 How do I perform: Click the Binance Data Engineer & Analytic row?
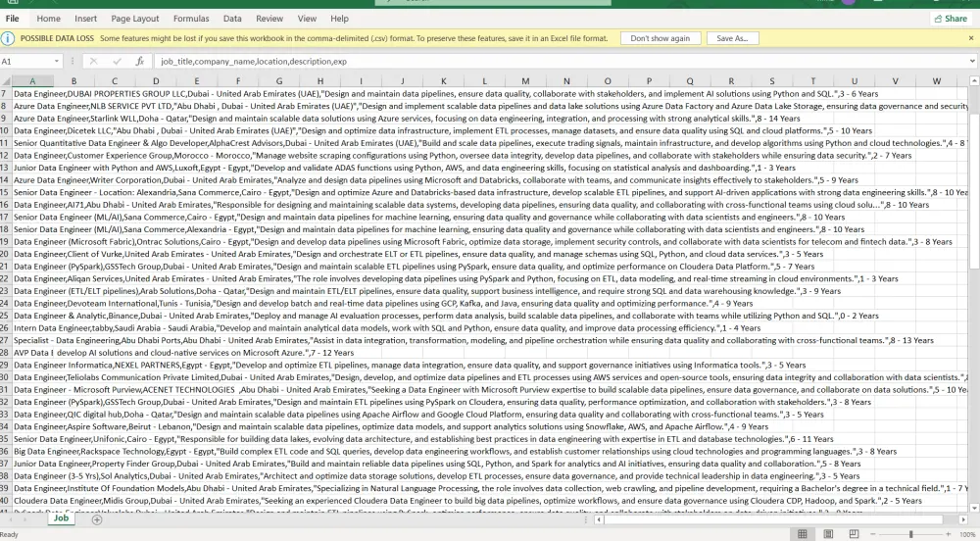pos(446,317)
